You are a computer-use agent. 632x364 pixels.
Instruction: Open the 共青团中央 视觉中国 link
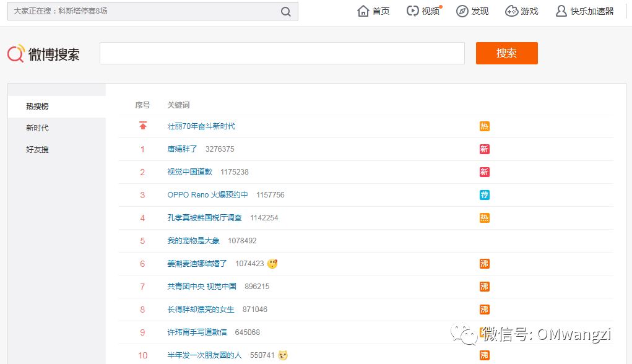click(x=202, y=287)
